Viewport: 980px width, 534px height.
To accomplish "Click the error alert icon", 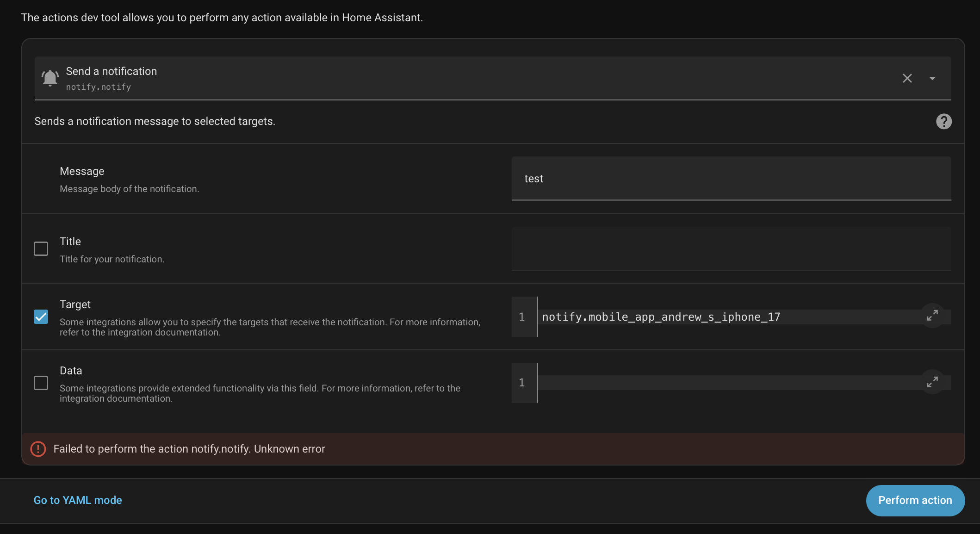I will click(37, 448).
